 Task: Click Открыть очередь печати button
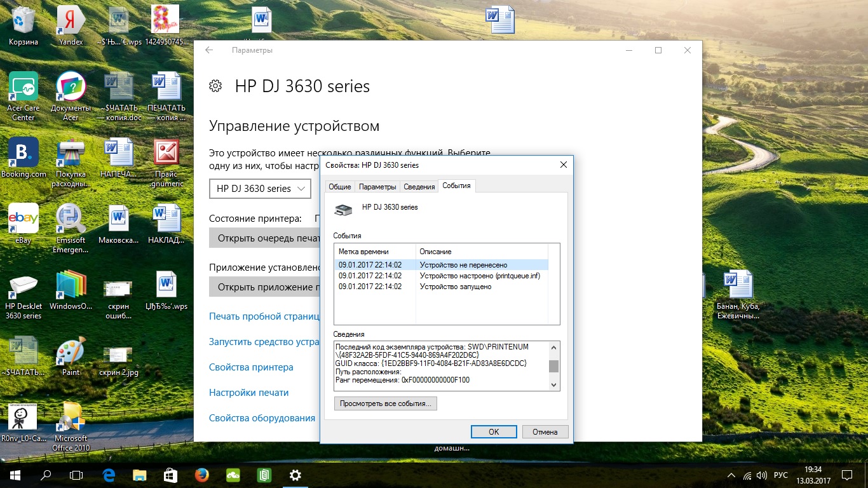pos(264,238)
